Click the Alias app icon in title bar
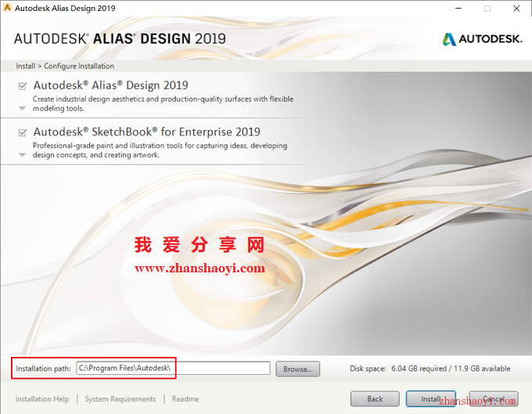Image resolution: width=532 pixels, height=414 pixels. [7, 8]
